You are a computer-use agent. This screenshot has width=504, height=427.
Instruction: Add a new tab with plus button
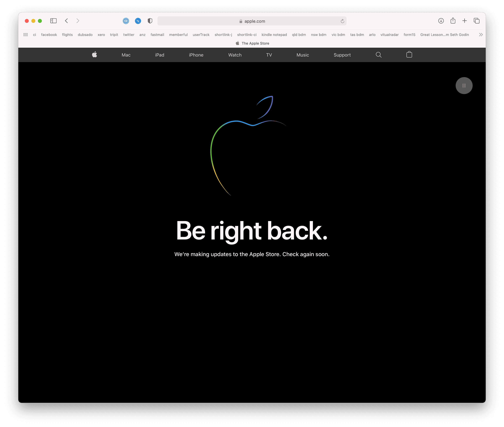point(464,21)
